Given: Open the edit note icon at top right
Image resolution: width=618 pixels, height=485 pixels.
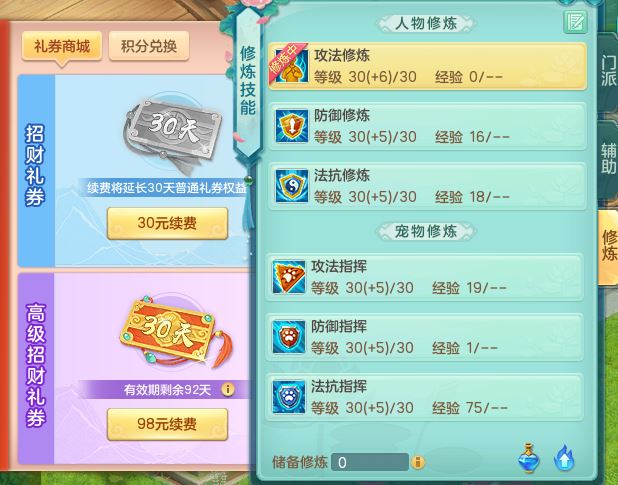Looking at the screenshot, I should coord(575,22).
